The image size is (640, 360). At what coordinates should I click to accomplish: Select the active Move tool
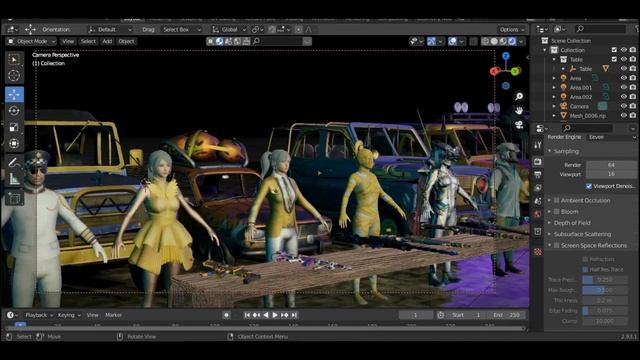(x=14, y=94)
